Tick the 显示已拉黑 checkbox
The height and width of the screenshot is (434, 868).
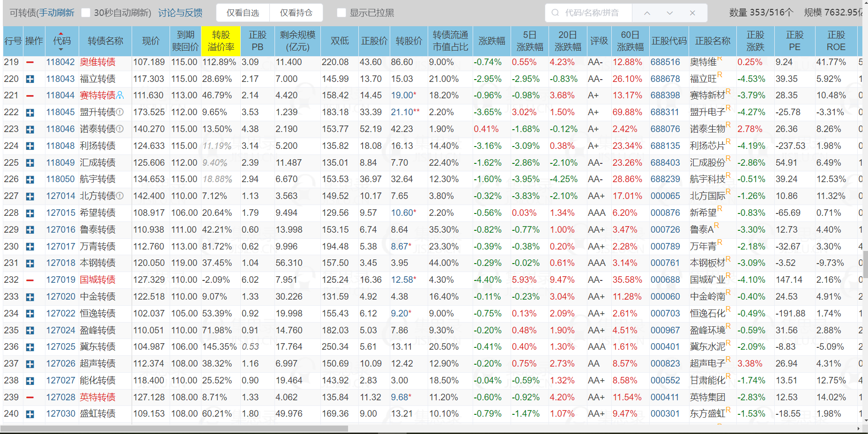[341, 13]
